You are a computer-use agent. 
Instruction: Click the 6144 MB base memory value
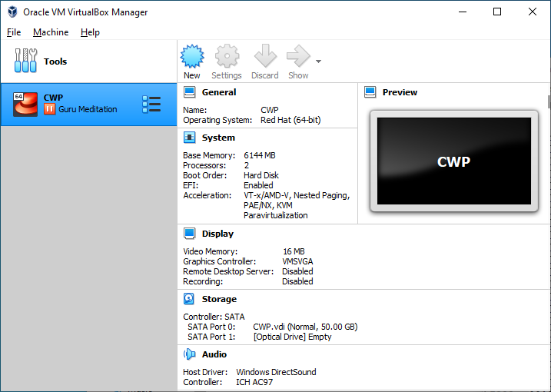pyautogui.click(x=260, y=155)
